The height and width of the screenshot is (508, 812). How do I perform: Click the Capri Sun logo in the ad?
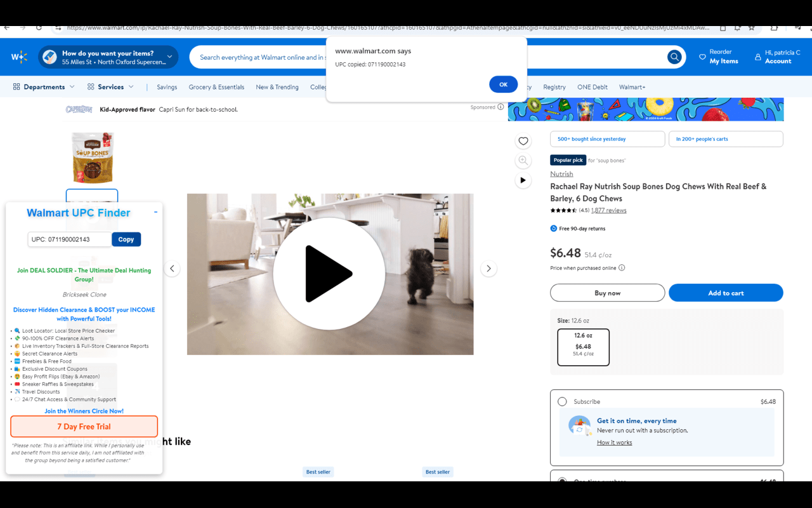point(79,110)
